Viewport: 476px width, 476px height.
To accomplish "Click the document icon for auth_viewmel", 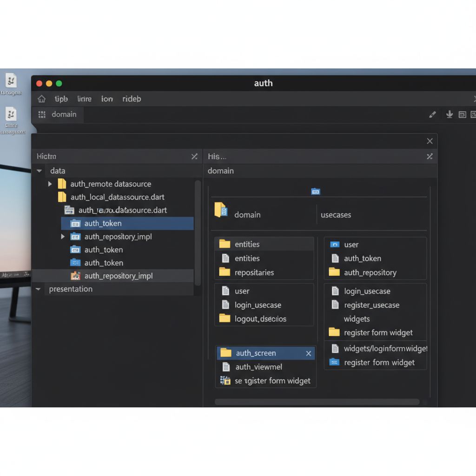I will point(226,367).
